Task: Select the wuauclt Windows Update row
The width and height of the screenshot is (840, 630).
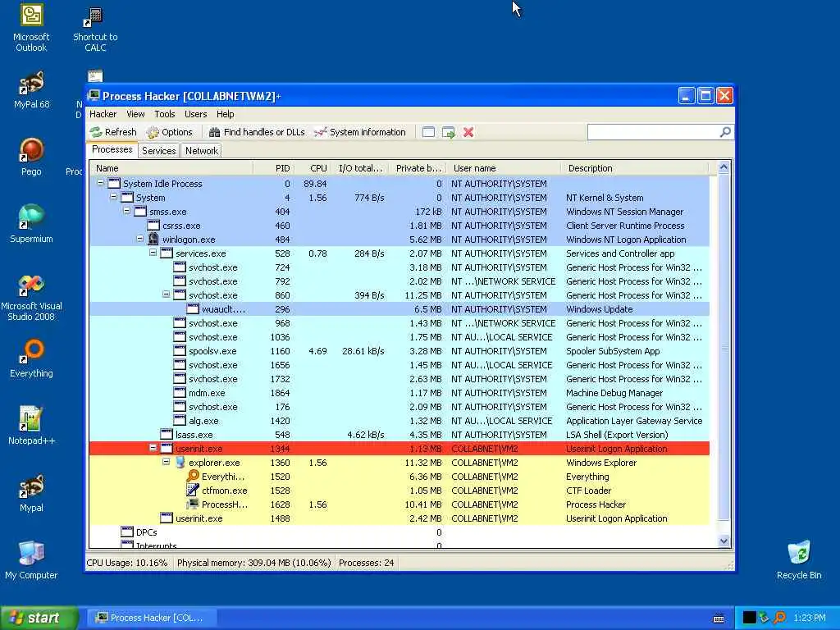Action: coord(399,309)
